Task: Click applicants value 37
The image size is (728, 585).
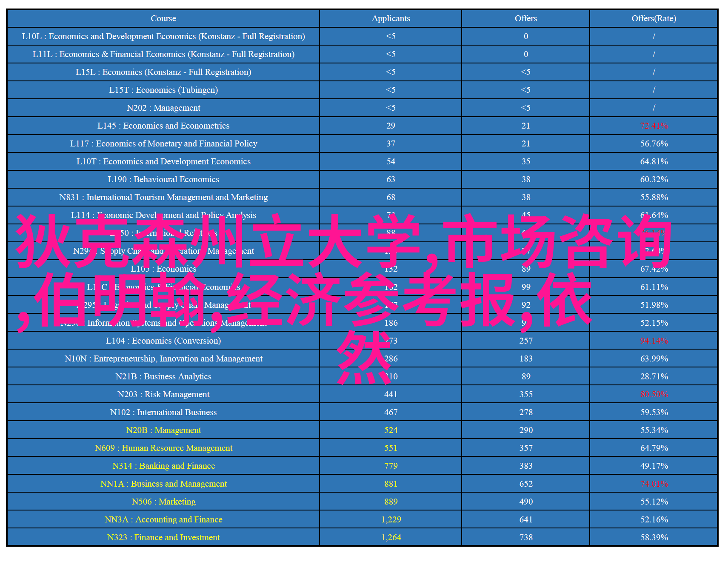Action: pos(391,143)
